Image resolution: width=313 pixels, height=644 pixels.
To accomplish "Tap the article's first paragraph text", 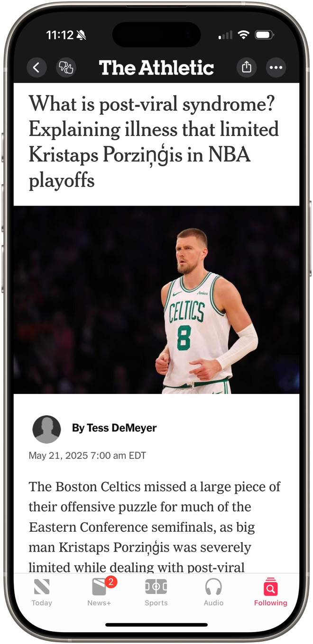I will point(155,527).
